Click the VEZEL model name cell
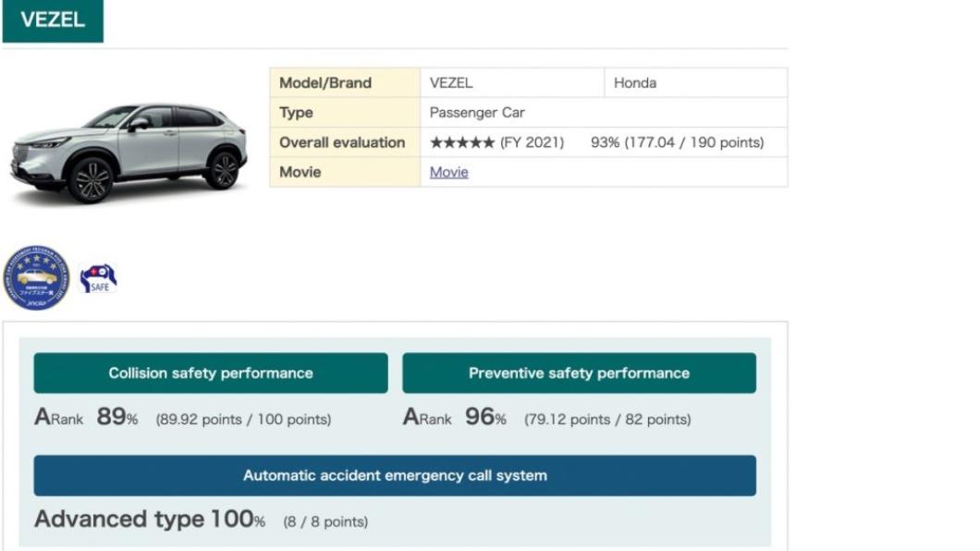Viewport: 980px width, 551px height. [x=512, y=82]
